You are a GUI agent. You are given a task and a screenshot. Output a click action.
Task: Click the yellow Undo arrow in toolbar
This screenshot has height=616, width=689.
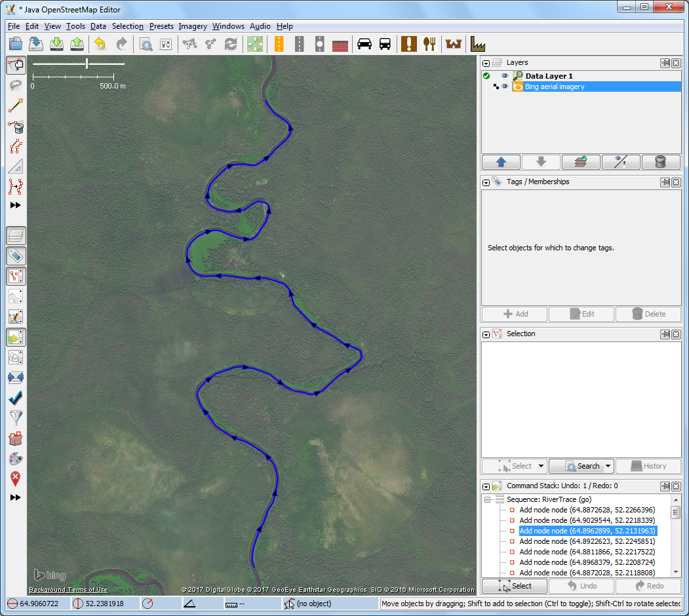(100, 44)
